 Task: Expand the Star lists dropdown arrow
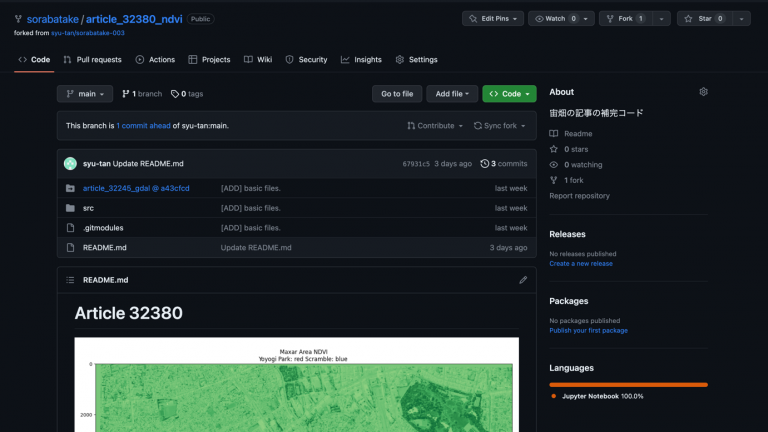click(x=742, y=19)
